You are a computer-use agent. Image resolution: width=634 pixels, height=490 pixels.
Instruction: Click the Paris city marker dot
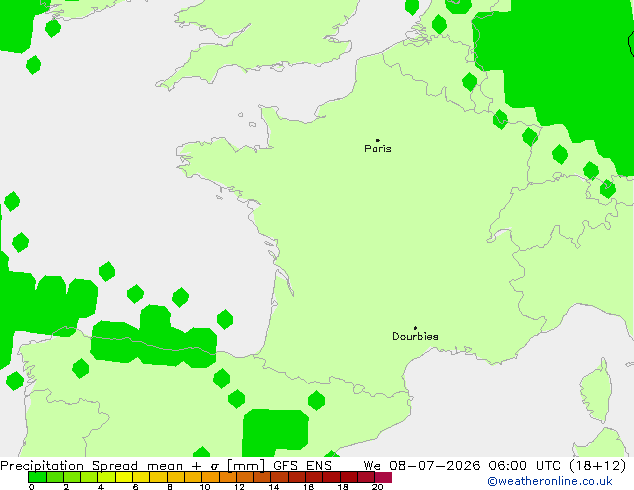[x=378, y=140]
